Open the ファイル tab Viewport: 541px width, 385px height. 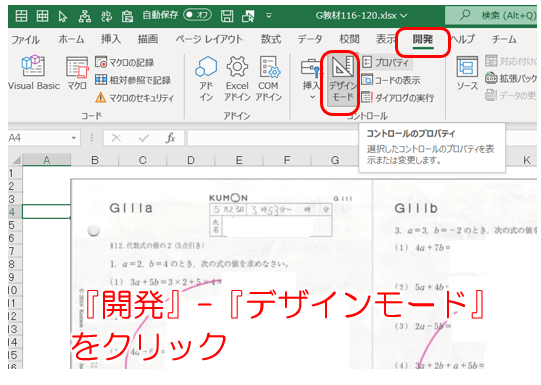(x=26, y=39)
